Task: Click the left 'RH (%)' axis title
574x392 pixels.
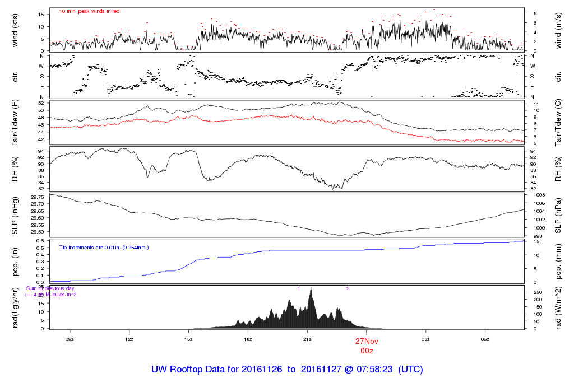Action: pyautogui.click(x=15, y=169)
